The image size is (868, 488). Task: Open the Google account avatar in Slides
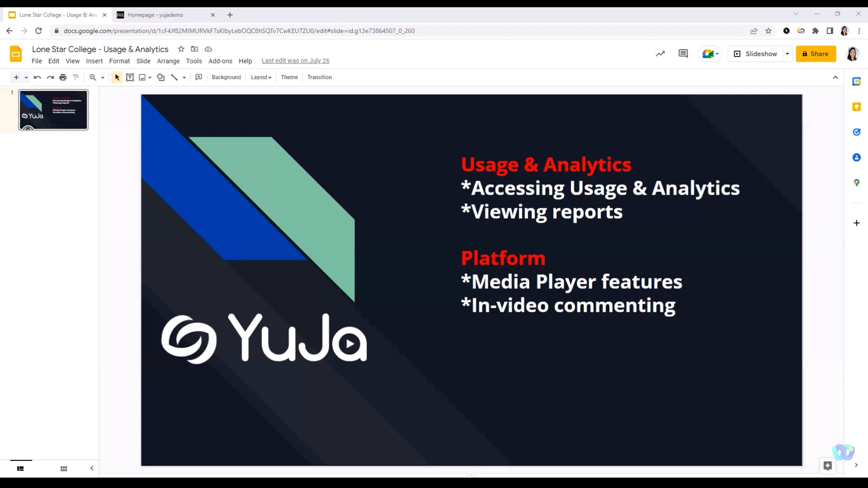[852, 54]
